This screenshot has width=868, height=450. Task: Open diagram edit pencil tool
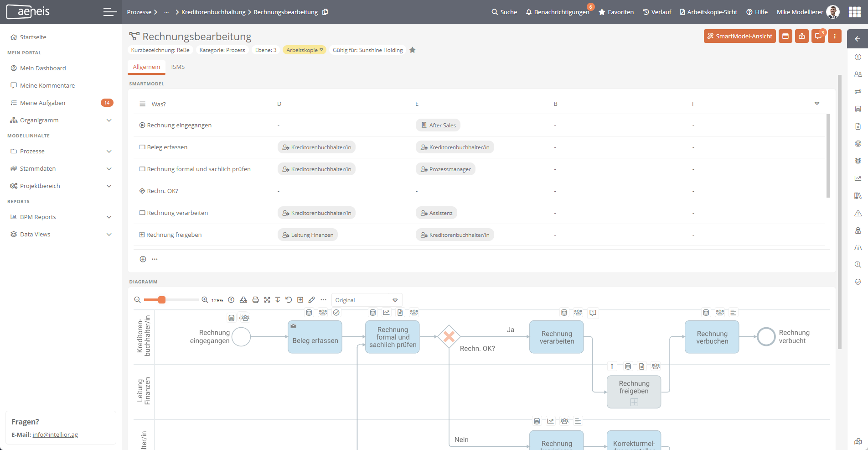pos(312,300)
